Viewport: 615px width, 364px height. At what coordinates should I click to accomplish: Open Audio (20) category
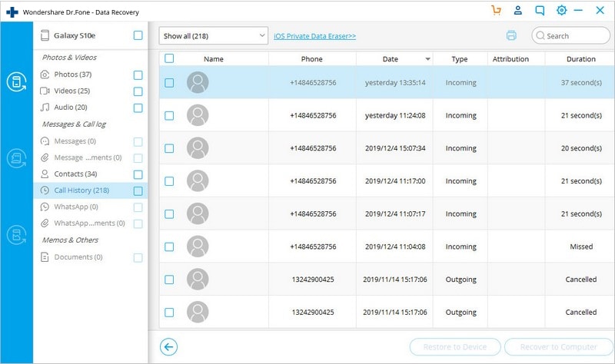71,108
